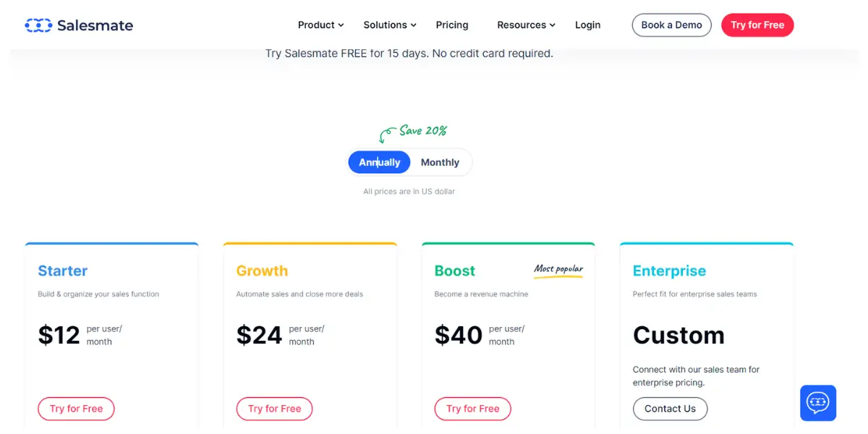Select the Annually billing option

point(379,162)
